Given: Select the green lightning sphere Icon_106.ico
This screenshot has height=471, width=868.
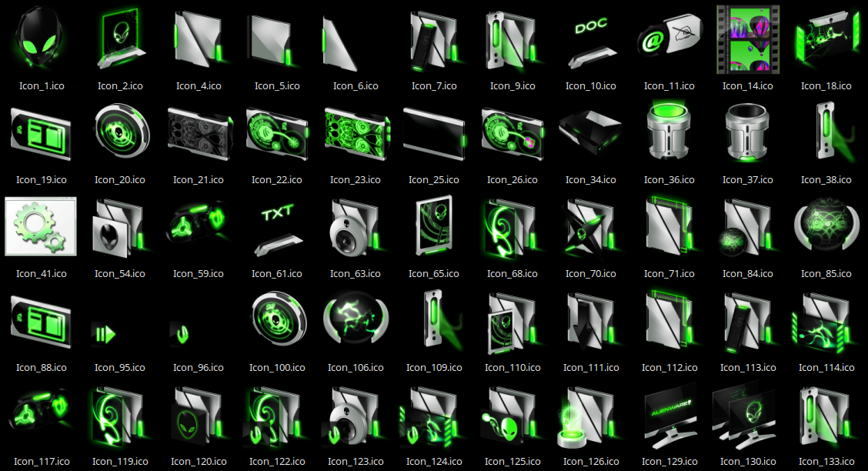Looking at the screenshot, I should [355, 321].
